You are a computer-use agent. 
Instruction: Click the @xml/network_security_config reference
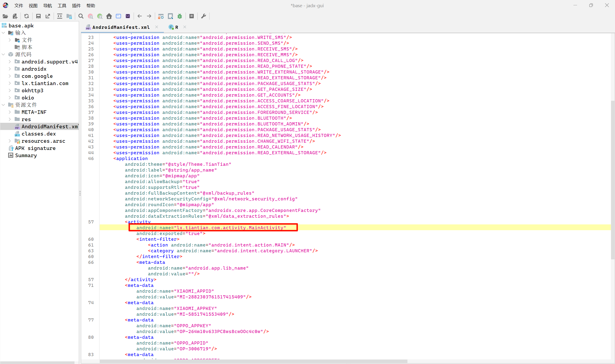[x=255, y=199]
